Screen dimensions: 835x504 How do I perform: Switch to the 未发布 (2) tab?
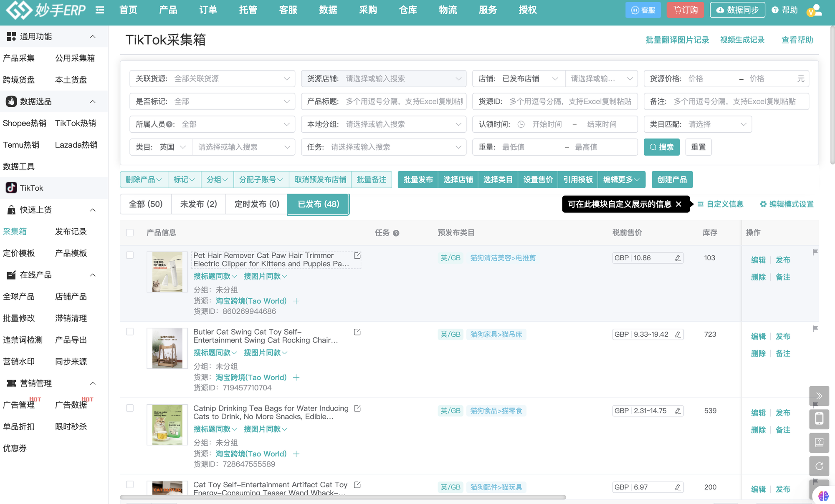198,204
